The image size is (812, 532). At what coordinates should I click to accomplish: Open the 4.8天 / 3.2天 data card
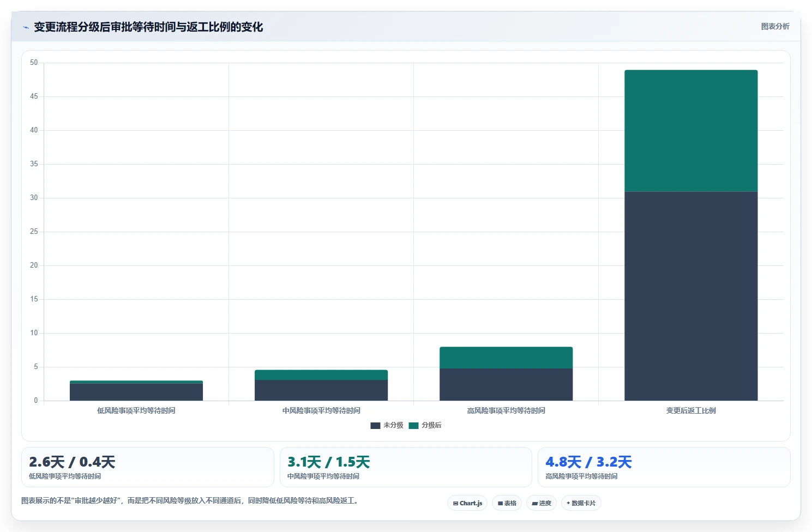tap(664, 467)
